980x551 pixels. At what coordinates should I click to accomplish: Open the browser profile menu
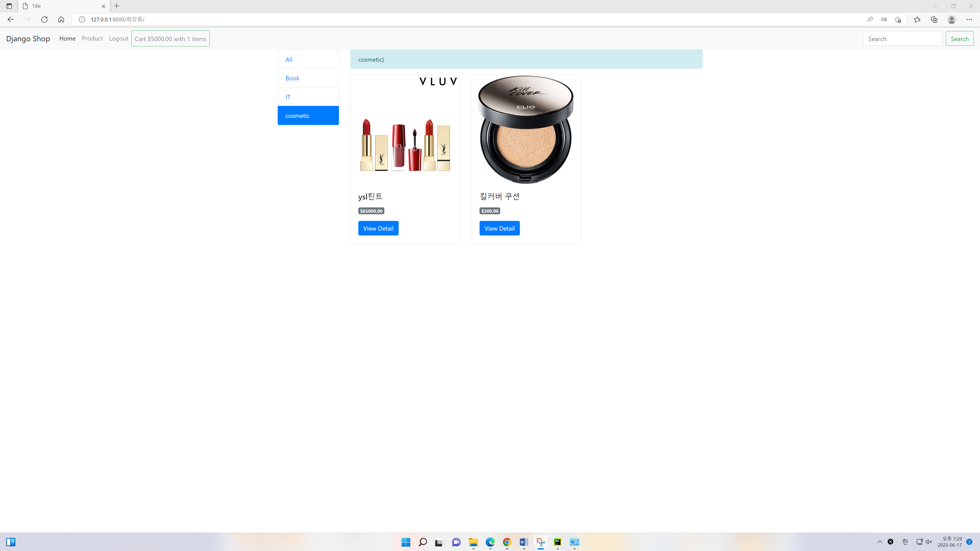[x=951, y=19]
